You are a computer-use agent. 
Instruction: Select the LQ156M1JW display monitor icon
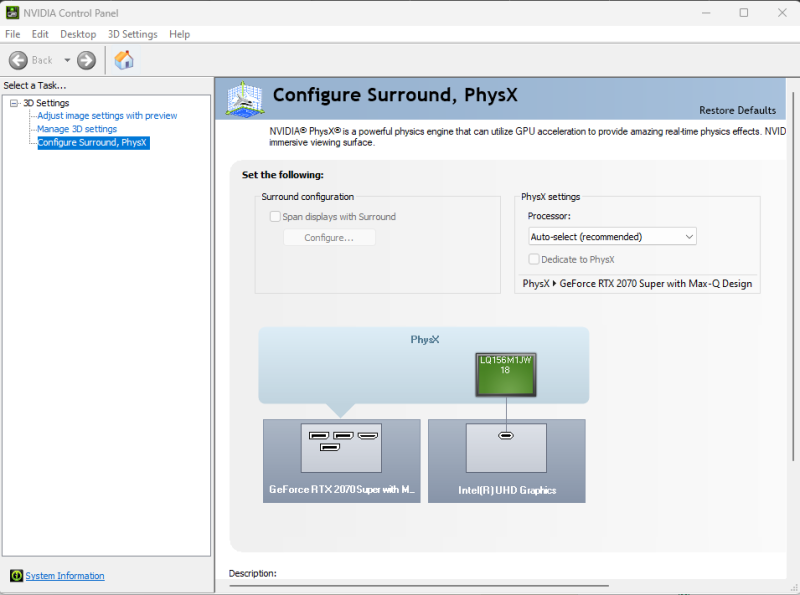coord(506,375)
